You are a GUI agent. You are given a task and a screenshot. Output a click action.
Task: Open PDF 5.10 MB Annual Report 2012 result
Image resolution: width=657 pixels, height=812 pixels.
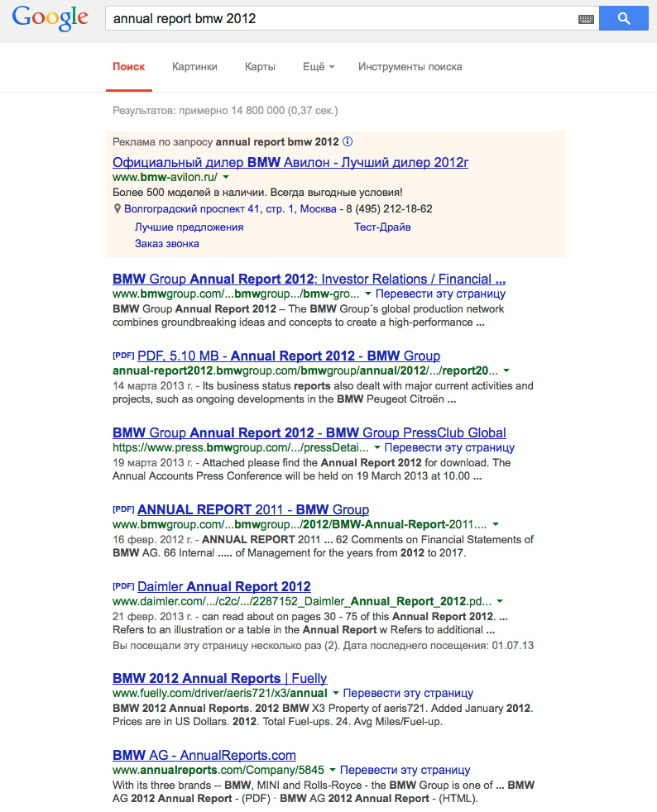[x=289, y=356]
